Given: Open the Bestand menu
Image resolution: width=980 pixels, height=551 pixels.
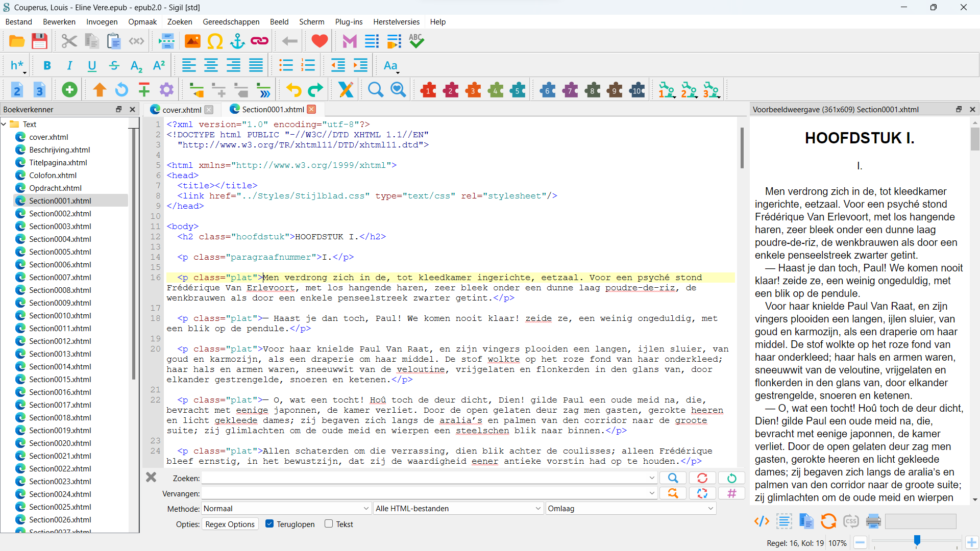Looking at the screenshot, I should pyautogui.click(x=19, y=21).
